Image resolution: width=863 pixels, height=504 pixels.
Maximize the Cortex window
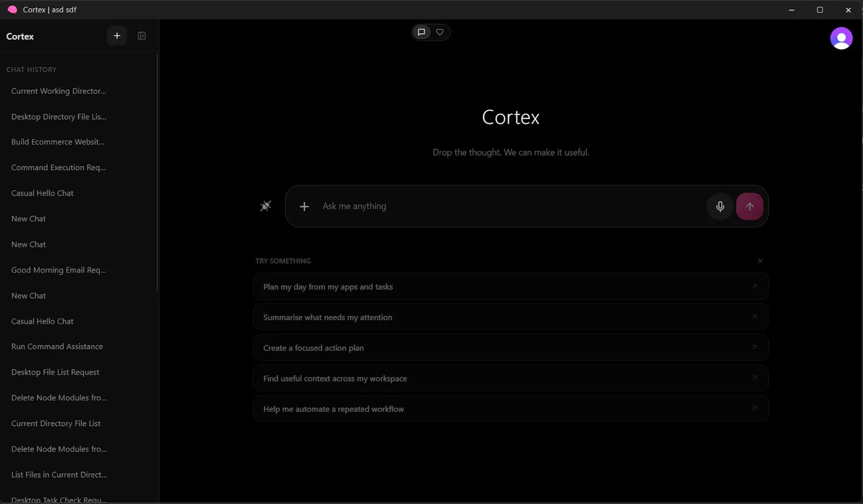pos(820,10)
